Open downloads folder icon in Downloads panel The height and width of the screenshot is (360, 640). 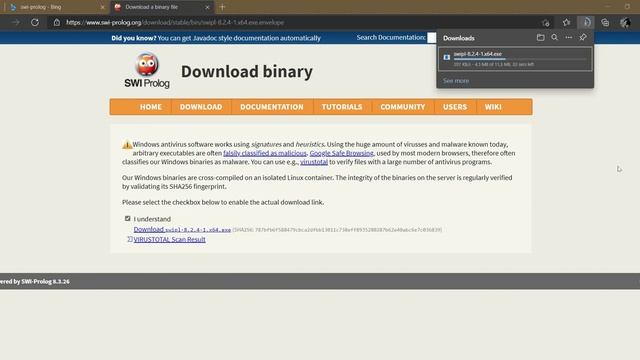540,38
